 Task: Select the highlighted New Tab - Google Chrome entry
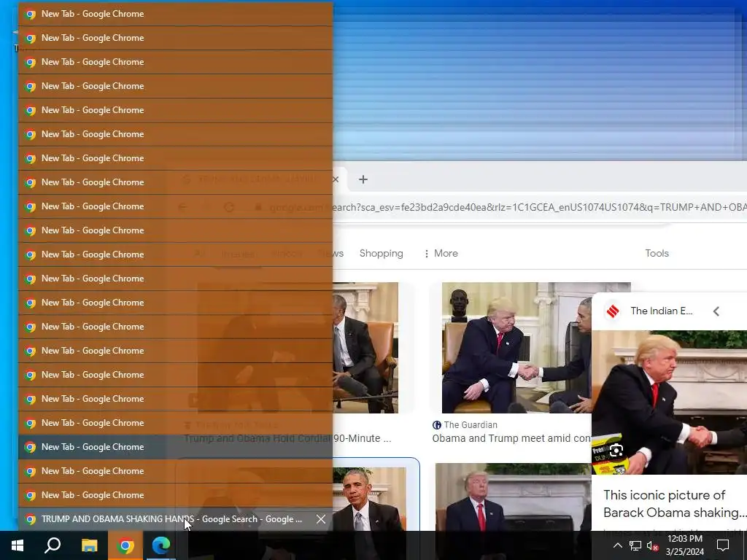coord(175,447)
